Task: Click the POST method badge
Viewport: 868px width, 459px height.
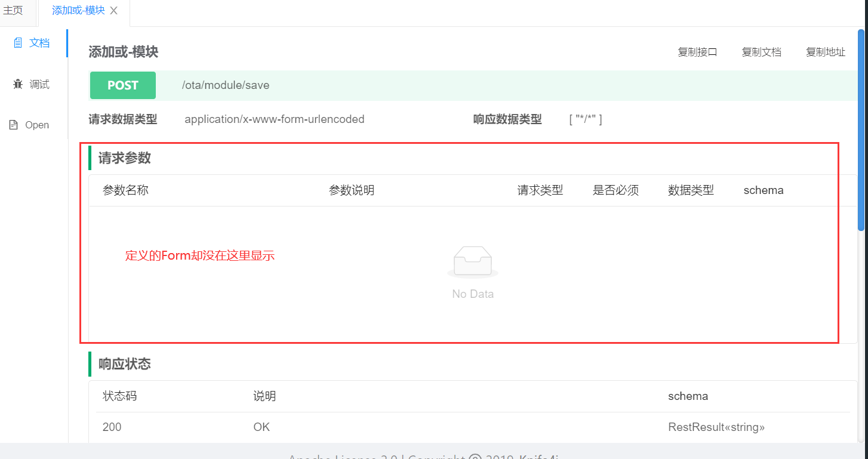Action: pyautogui.click(x=122, y=85)
